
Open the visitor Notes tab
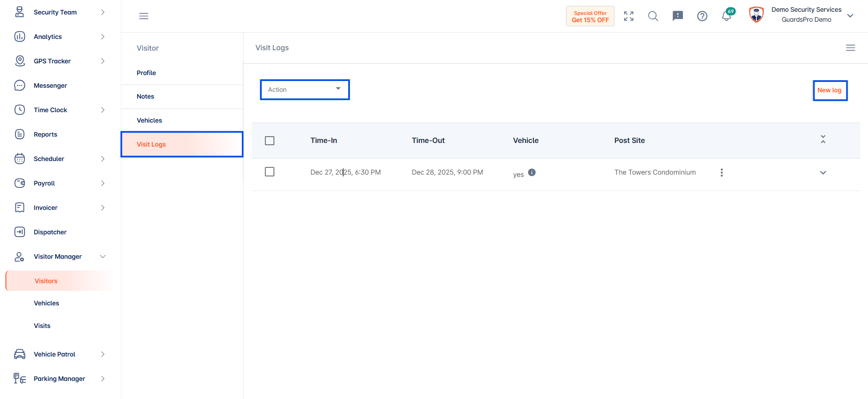coord(182,96)
